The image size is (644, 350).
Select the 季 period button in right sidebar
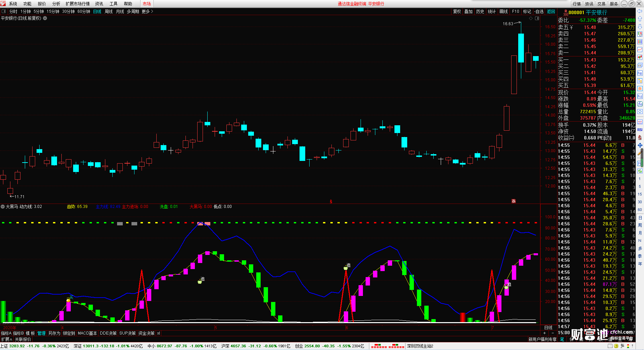click(x=640, y=256)
